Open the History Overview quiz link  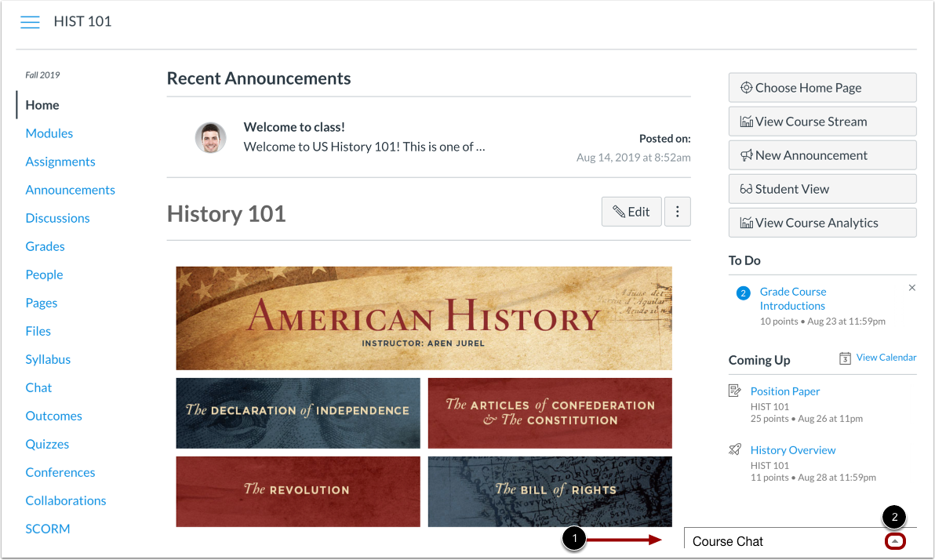point(792,450)
